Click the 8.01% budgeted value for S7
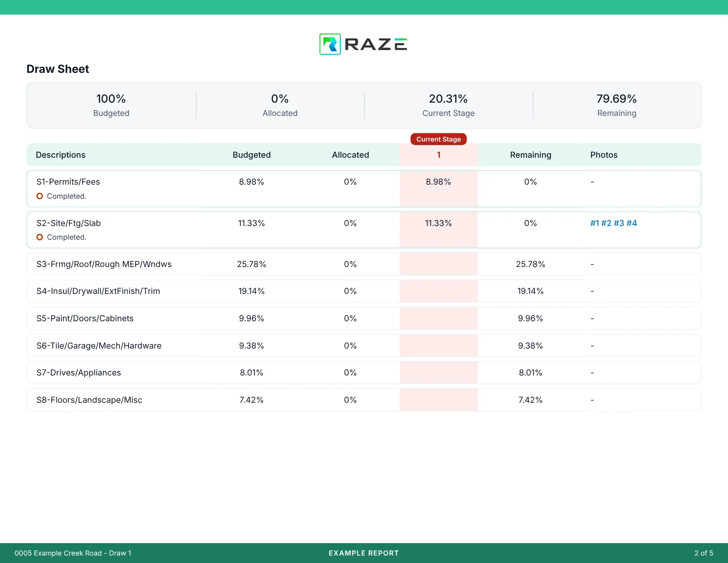Viewport: 728px width, 563px height. 251,373
